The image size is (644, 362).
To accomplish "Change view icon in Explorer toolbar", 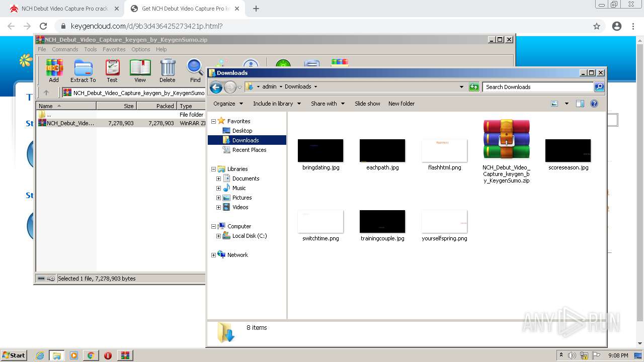I will [x=554, y=104].
